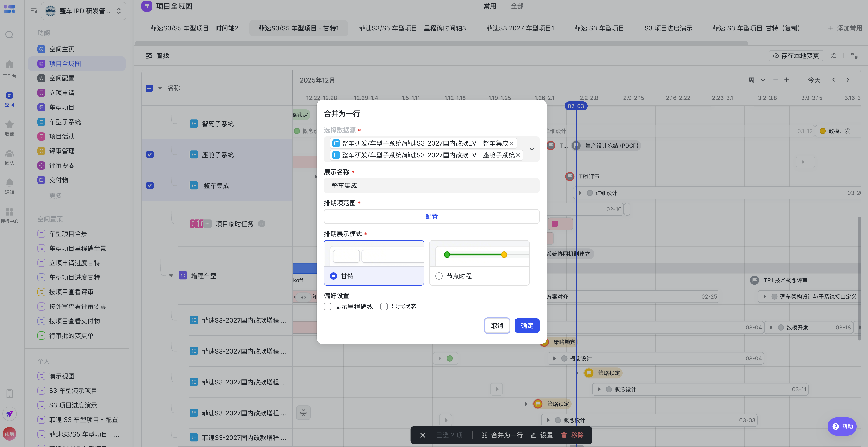The width and height of the screenshot is (868, 447).
Task: Open 模板中心 in the left rail
Action: point(9,215)
